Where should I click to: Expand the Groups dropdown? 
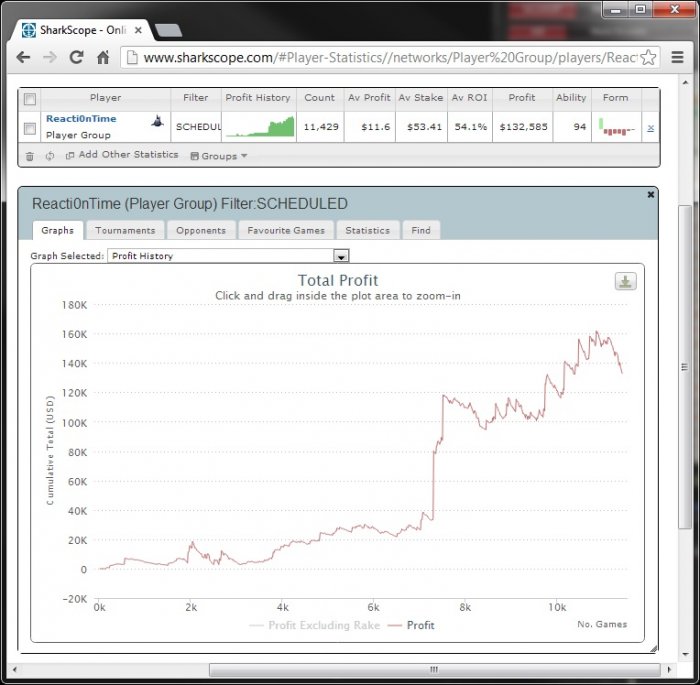(x=219, y=156)
